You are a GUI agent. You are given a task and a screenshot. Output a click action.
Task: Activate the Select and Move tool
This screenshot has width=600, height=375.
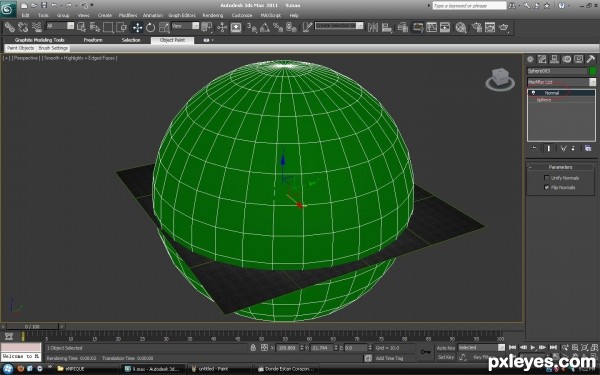pos(137,27)
